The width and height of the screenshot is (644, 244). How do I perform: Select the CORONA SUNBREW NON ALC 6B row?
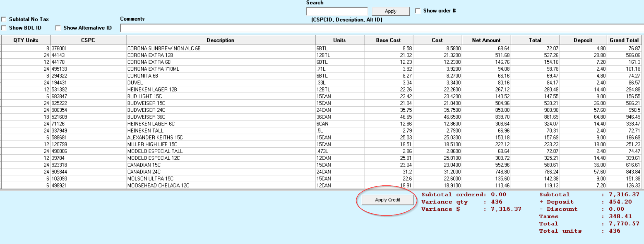[321, 48]
